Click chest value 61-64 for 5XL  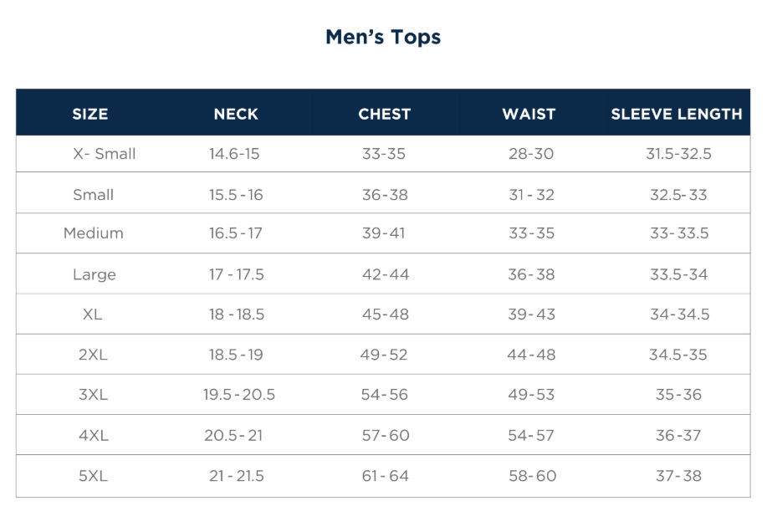point(386,476)
